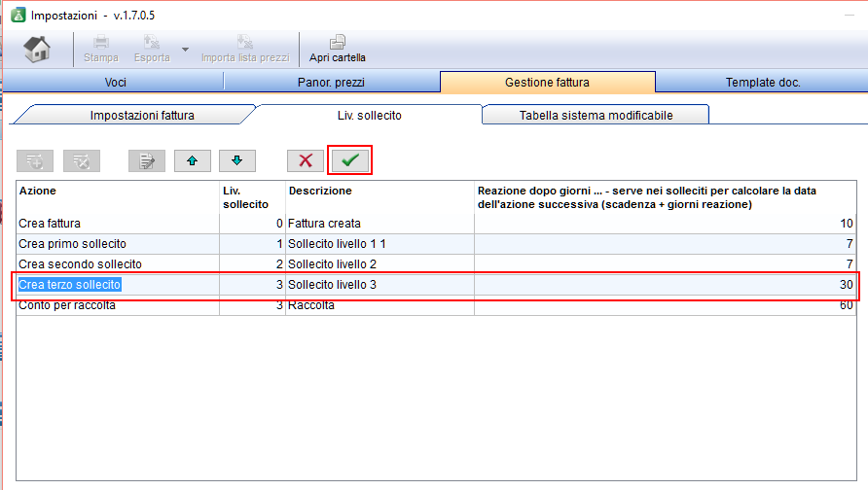Screen dimensions: 868x490
Task: Click the 30 days value for terzo sollecito
Action: [666, 285]
